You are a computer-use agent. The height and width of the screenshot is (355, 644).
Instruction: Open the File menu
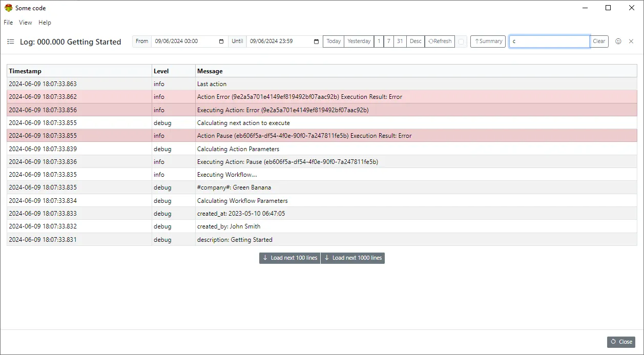pos(8,22)
